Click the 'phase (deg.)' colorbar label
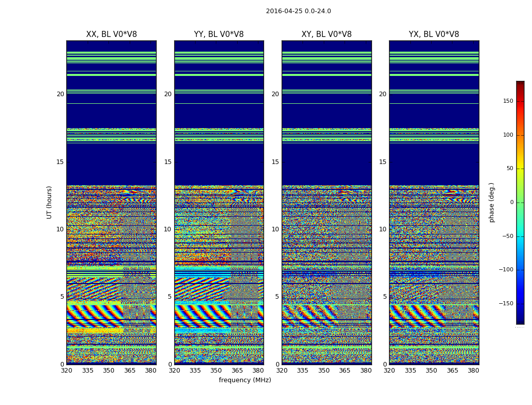Image resolution: width=532 pixels, height=405 pixels. click(491, 202)
